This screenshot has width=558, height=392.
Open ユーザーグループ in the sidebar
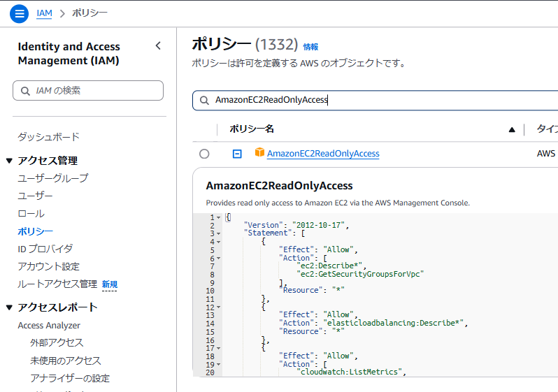pos(53,178)
